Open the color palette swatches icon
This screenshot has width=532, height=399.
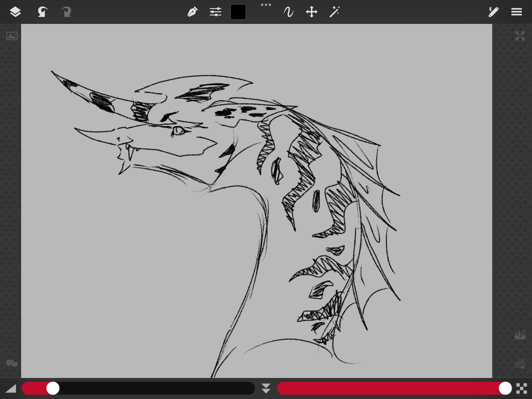520,364
